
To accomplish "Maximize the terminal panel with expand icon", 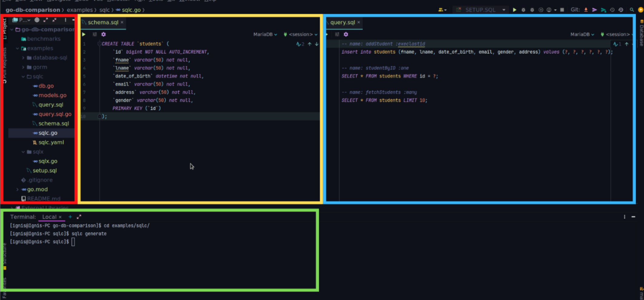I will [79, 217].
